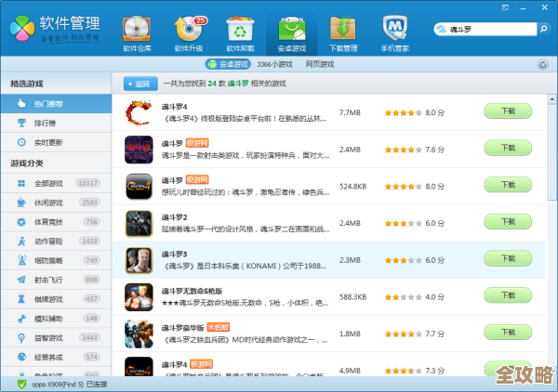Switch to 网页游戏 sub-tab
Image resolution: width=558 pixels, height=392 pixels.
coord(320,64)
